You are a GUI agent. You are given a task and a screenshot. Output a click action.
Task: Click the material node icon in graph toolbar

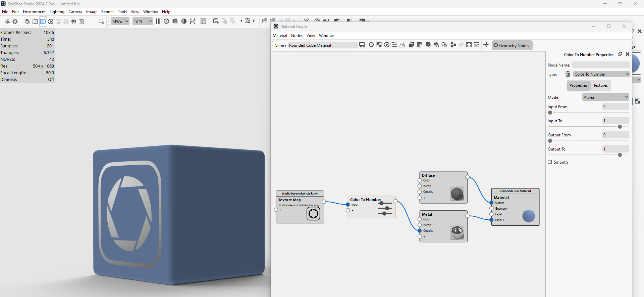coord(371,45)
